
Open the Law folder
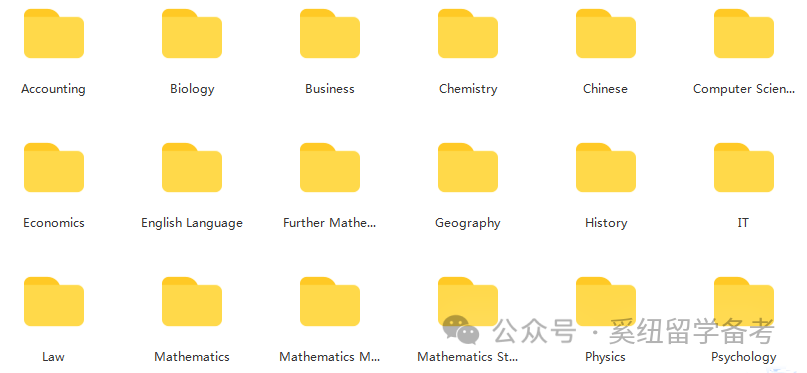(54, 301)
